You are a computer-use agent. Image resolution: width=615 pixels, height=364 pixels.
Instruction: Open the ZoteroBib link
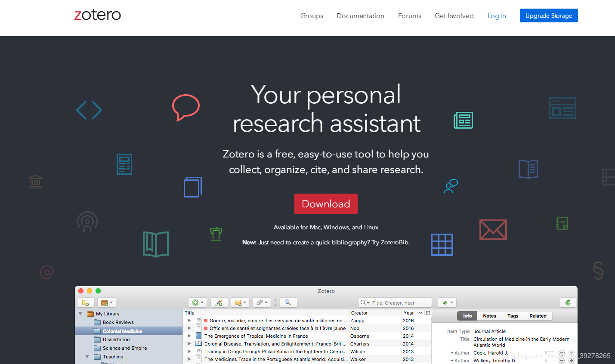click(394, 242)
